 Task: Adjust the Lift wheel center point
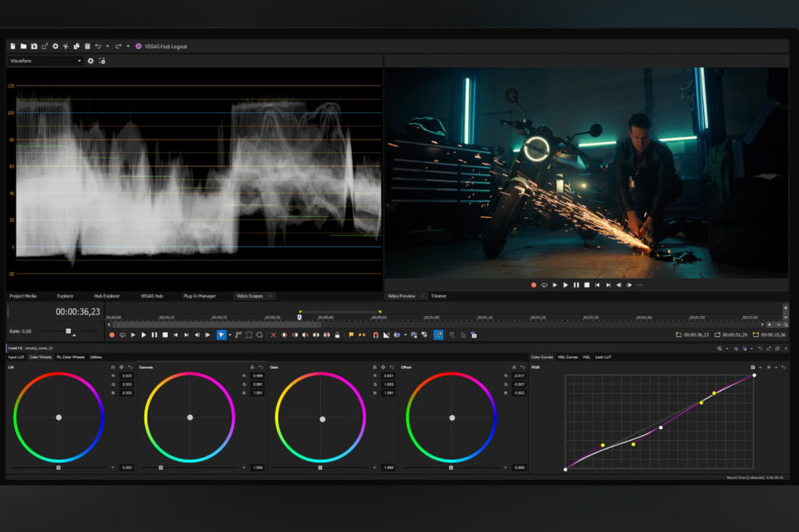click(x=59, y=417)
